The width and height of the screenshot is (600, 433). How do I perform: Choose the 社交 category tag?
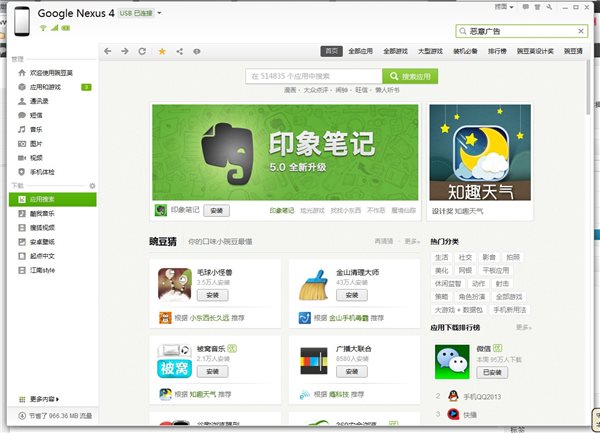pyautogui.click(x=465, y=257)
